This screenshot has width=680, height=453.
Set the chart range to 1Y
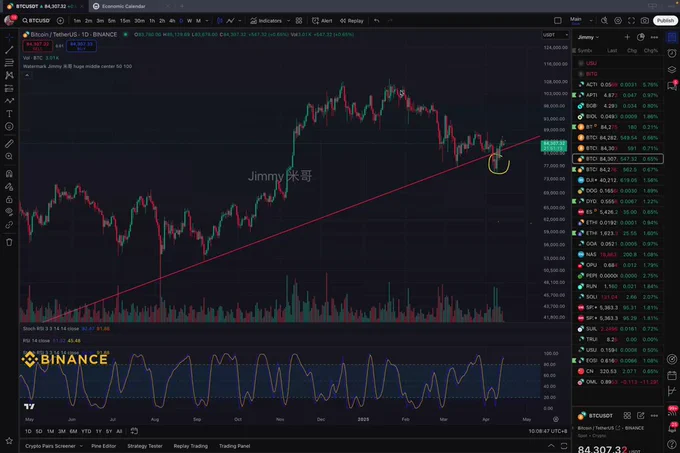point(98,431)
